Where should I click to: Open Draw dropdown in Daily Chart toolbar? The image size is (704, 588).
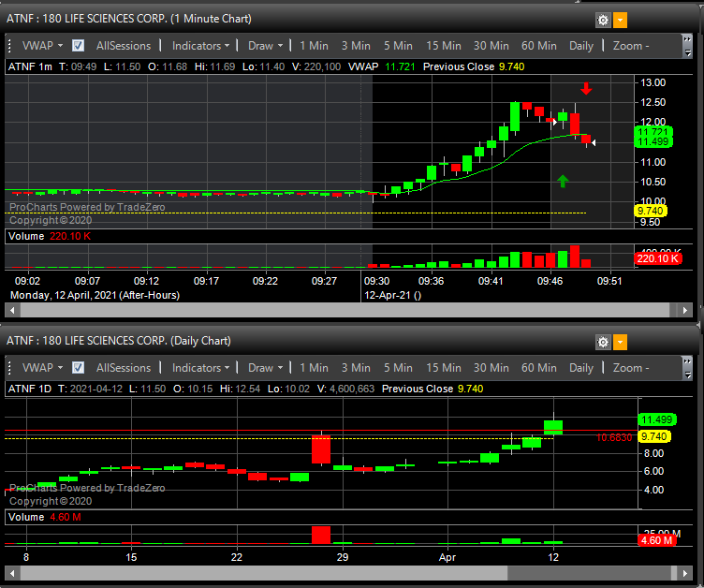pos(266,368)
